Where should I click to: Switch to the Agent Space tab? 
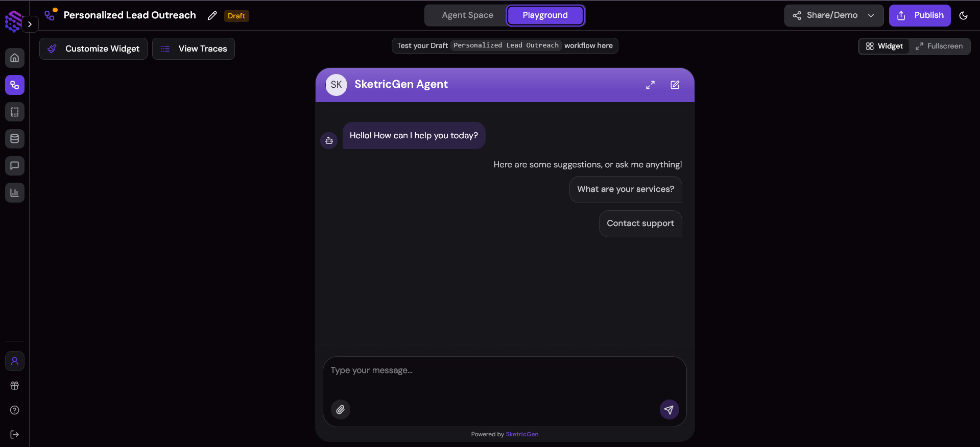click(467, 15)
